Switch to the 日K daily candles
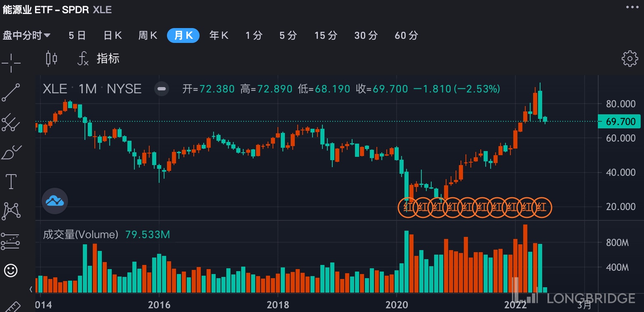This screenshot has height=312, width=644. click(x=113, y=35)
